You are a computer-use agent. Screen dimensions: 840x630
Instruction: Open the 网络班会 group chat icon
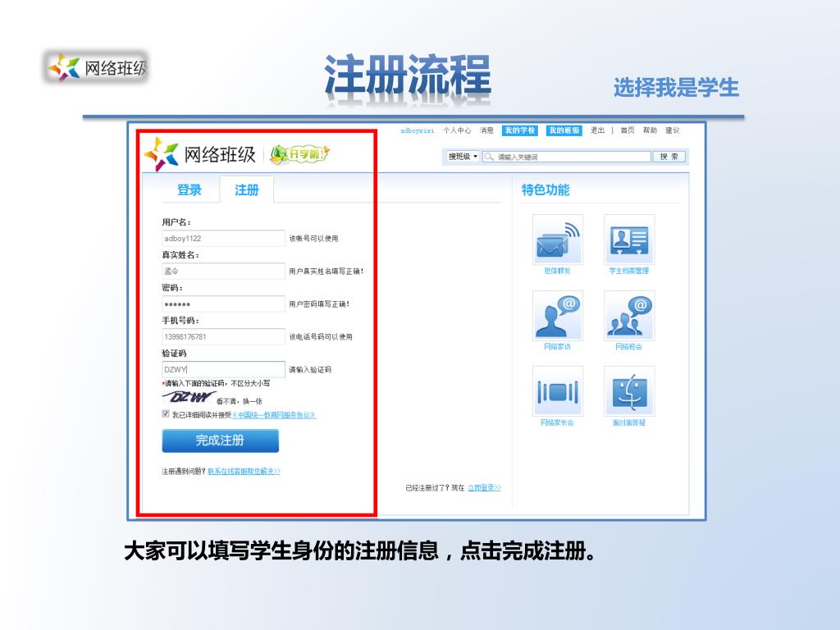(x=629, y=316)
